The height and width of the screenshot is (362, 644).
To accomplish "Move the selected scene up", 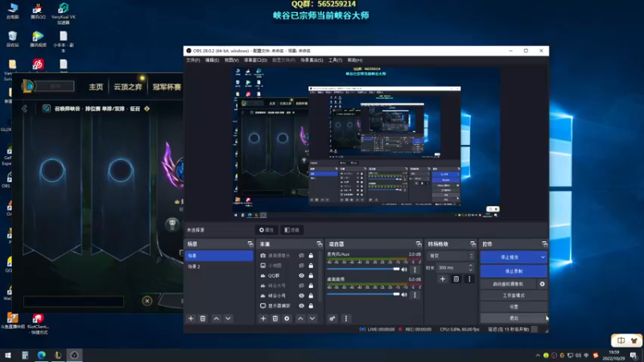I will (217, 319).
